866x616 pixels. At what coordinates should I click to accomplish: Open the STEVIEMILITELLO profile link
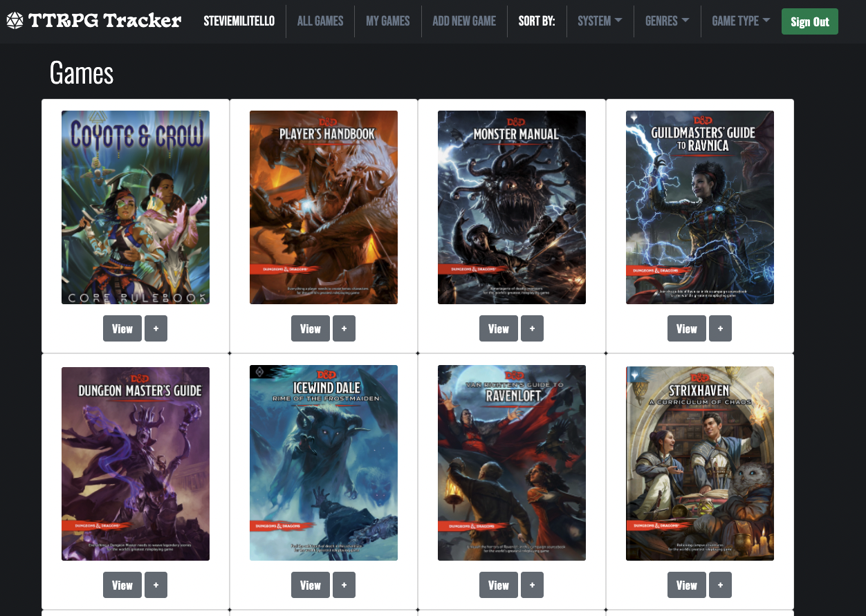point(239,21)
